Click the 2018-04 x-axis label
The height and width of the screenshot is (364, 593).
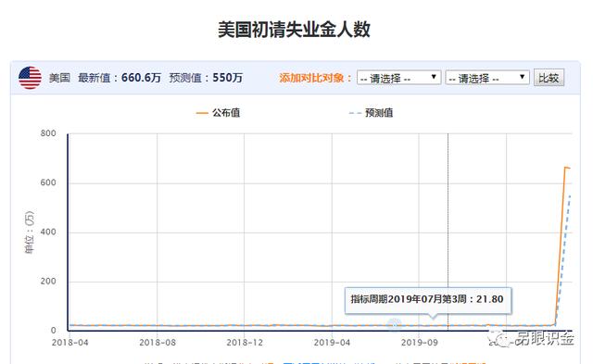[70, 343]
